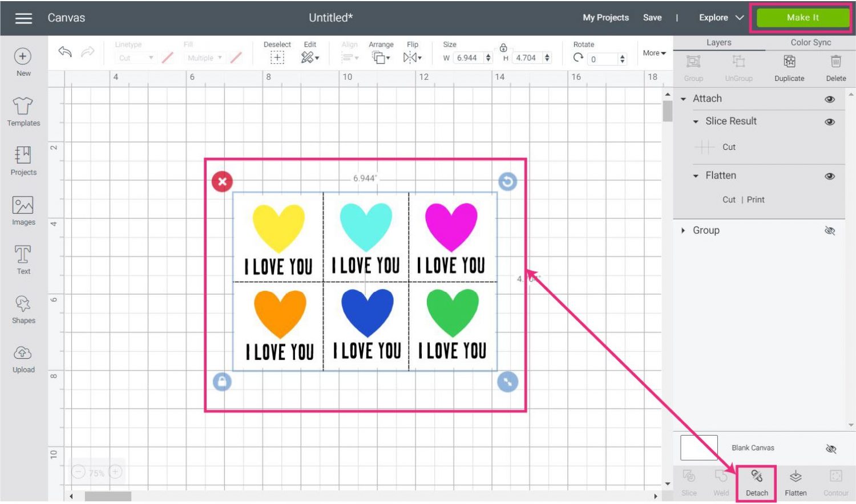Click the Upload icon in sidebar

(23, 353)
